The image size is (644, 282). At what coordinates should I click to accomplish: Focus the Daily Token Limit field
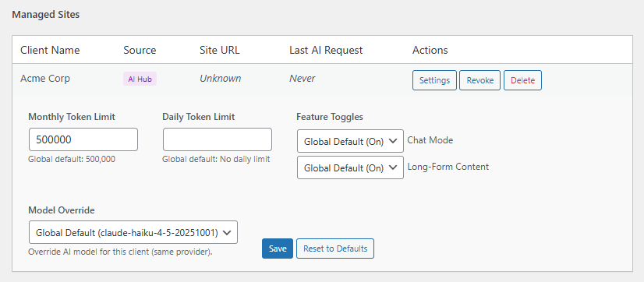218,139
